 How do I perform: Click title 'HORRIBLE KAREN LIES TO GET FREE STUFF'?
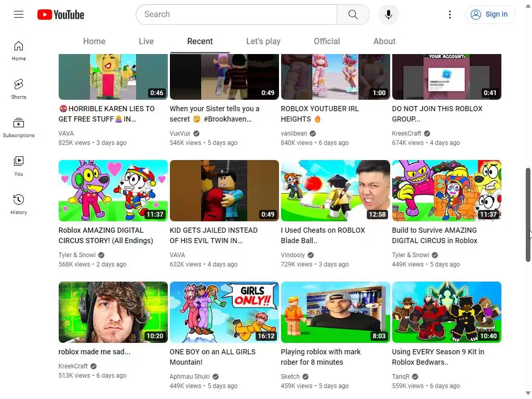tap(107, 114)
